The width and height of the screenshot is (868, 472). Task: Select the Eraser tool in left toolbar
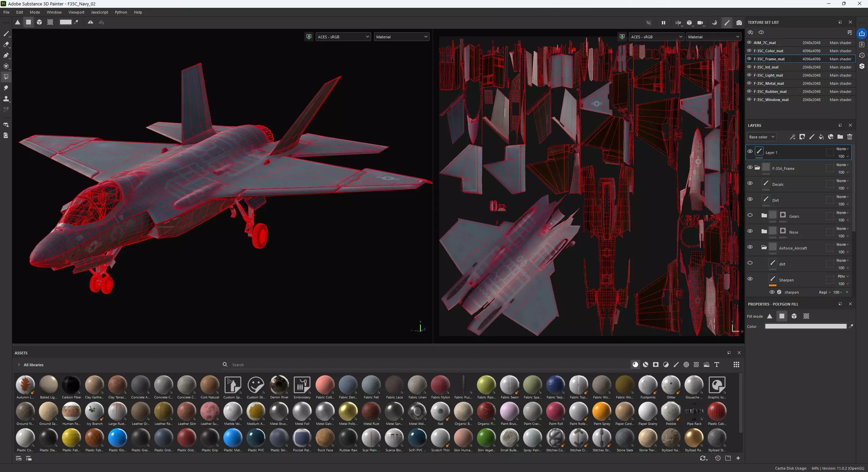(x=6, y=45)
